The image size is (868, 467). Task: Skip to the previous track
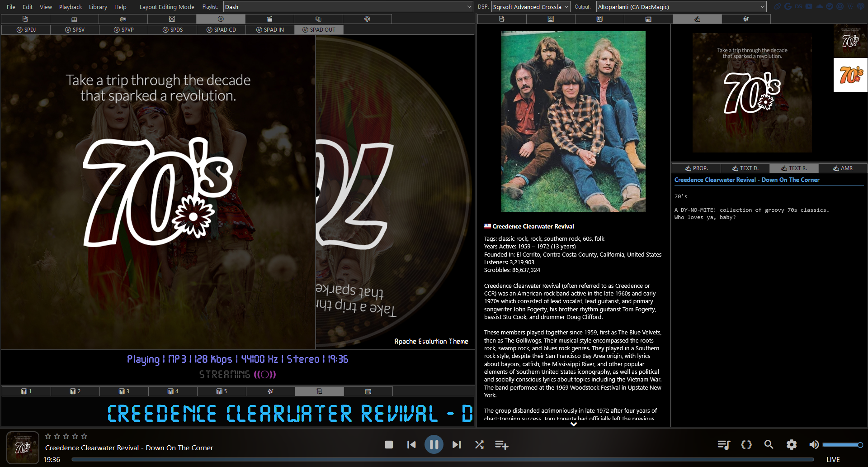point(411,445)
